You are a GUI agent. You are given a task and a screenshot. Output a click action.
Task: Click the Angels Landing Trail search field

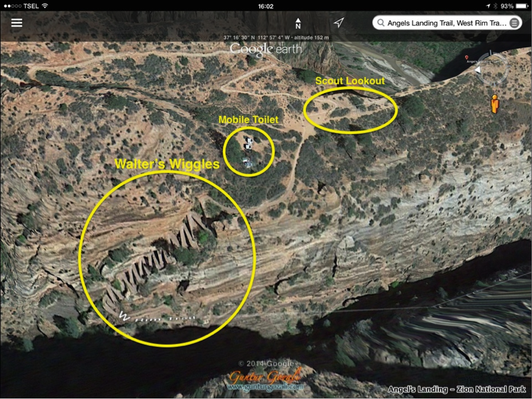446,23
